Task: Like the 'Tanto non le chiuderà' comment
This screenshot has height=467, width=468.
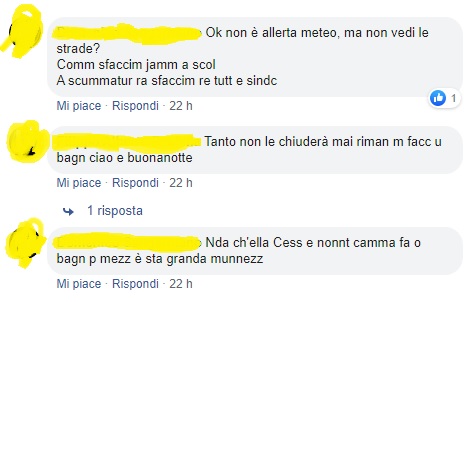Action: point(79,183)
